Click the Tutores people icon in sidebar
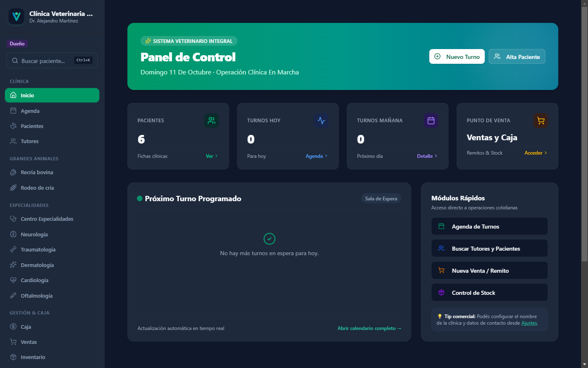 [13, 141]
